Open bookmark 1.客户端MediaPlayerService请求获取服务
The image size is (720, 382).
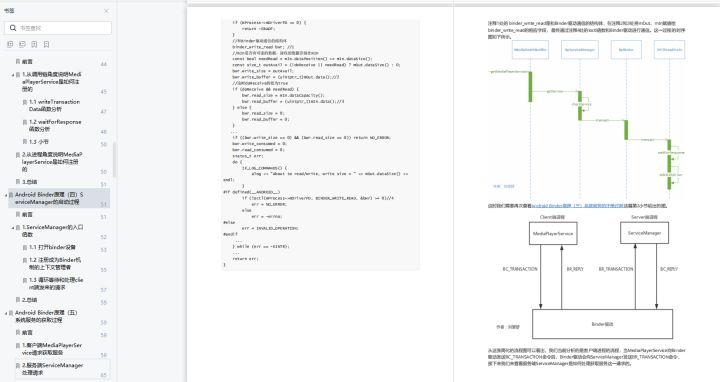(x=52, y=349)
